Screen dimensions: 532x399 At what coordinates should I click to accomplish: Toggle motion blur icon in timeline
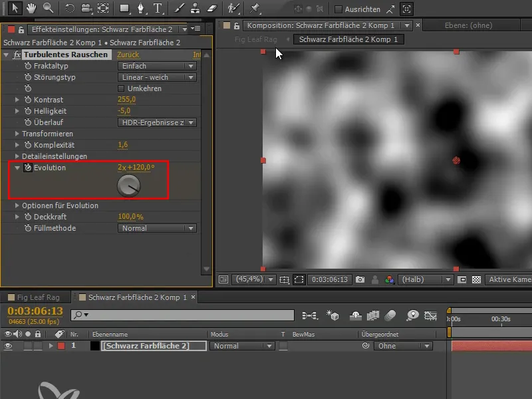[390, 315]
